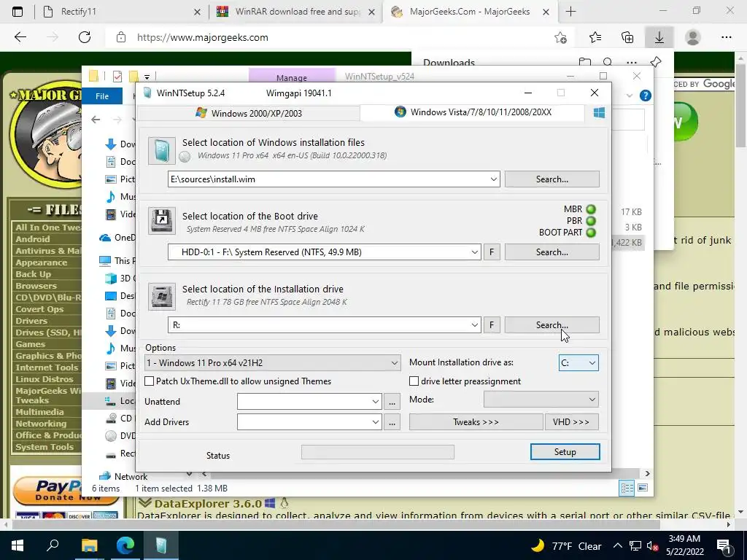Open Windows Start menu
Viewport: 747px width, 560px height.
tap(18, 545)
